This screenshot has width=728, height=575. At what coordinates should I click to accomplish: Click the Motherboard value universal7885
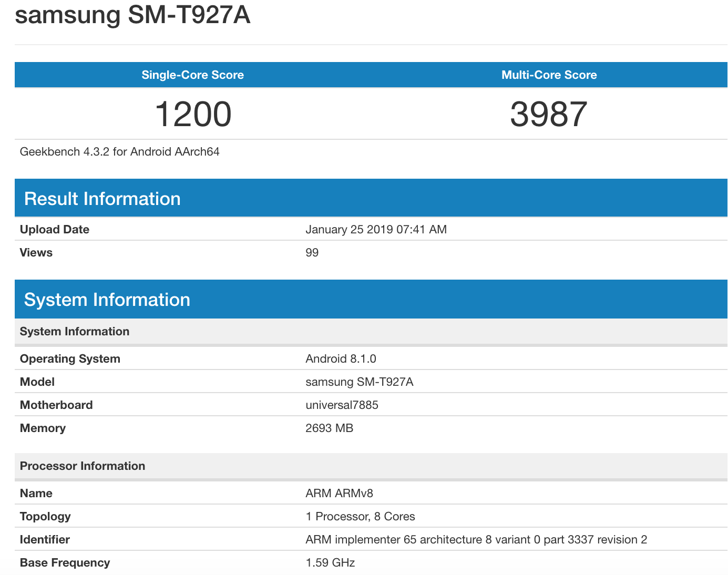coord(342,405)
